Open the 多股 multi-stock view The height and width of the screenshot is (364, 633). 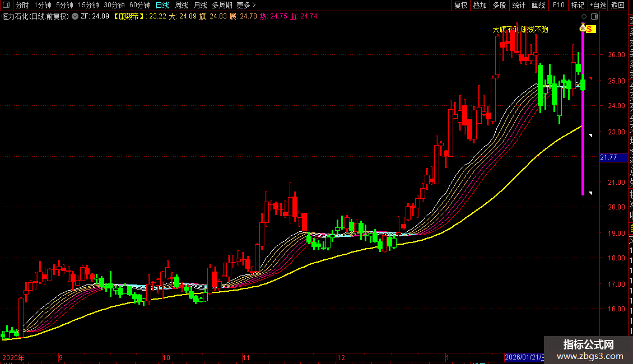pyautogui.click(x=499, y=5)
